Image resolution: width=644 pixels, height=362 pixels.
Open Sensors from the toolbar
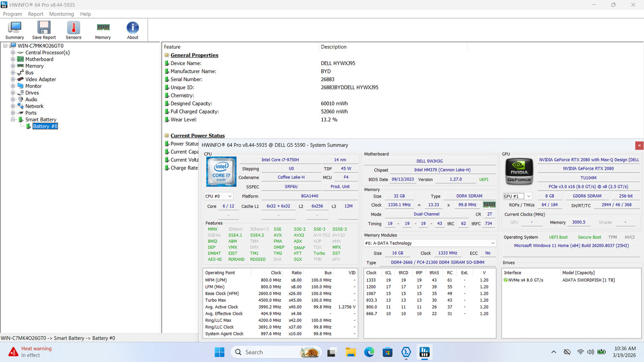click(x=73, y=30)
